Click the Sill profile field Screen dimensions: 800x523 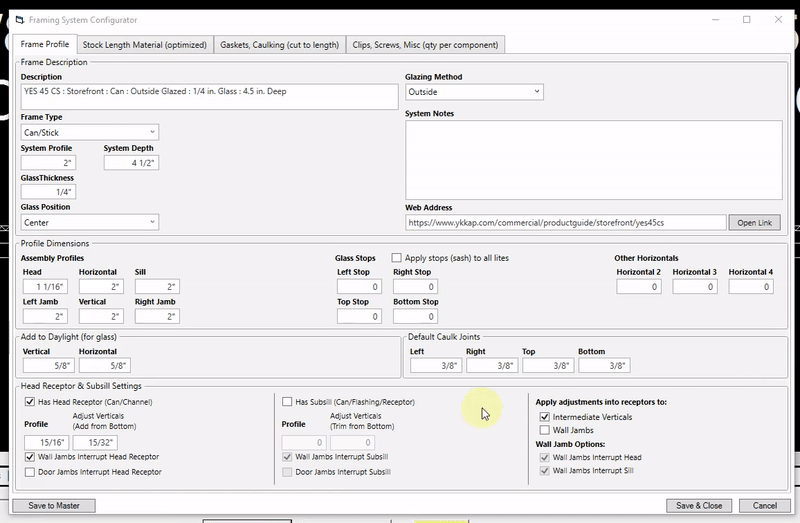pyautogui.click(x=157, y=287)
